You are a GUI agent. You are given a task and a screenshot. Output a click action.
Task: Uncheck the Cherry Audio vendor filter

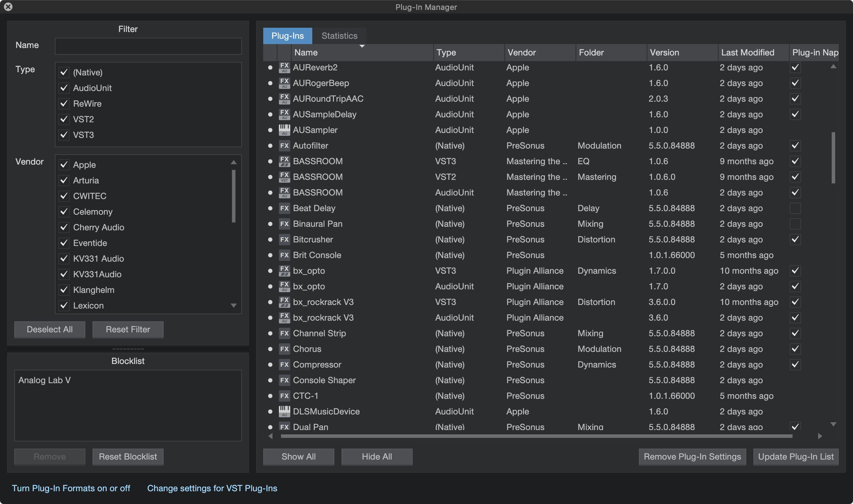pos(64,227)
